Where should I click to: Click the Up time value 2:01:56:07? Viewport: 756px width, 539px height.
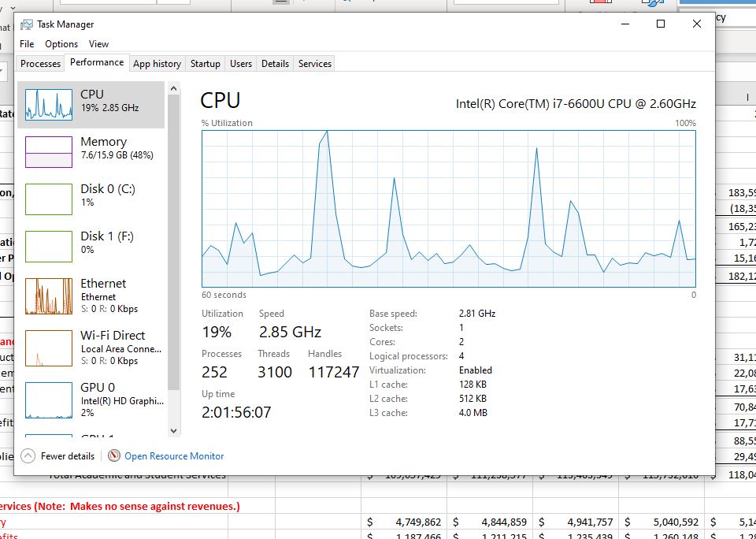point(236,412)
